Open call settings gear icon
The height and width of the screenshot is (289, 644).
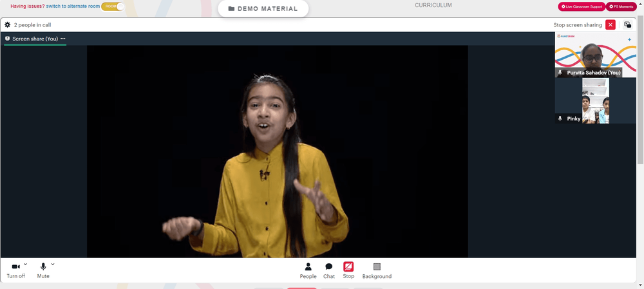pyautogui.click(x=7, y=25)
